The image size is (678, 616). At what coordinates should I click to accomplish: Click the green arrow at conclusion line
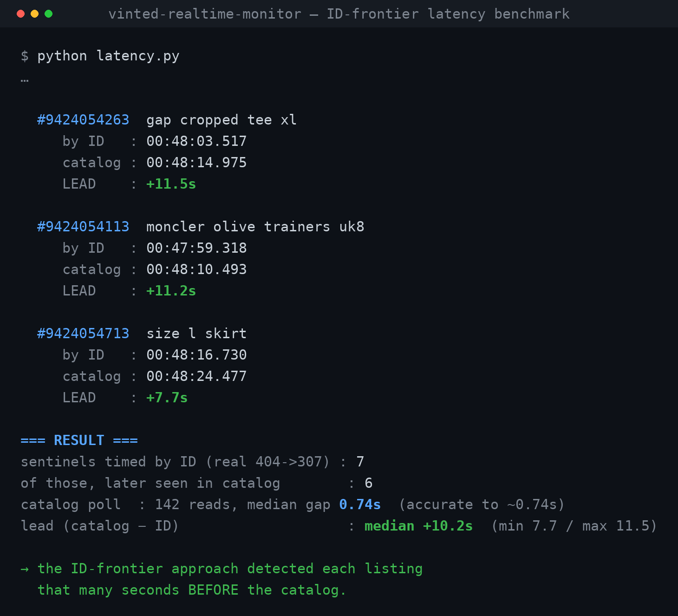(x=25, y=569)
